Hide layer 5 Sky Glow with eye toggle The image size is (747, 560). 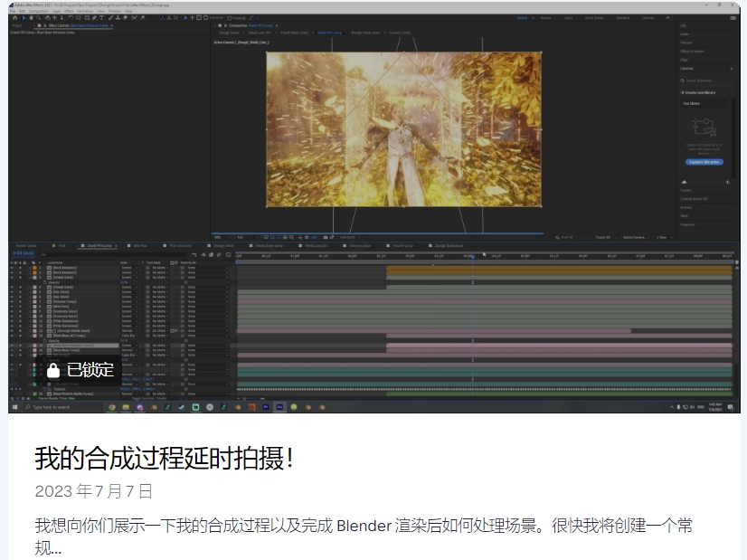coord(12,291)
